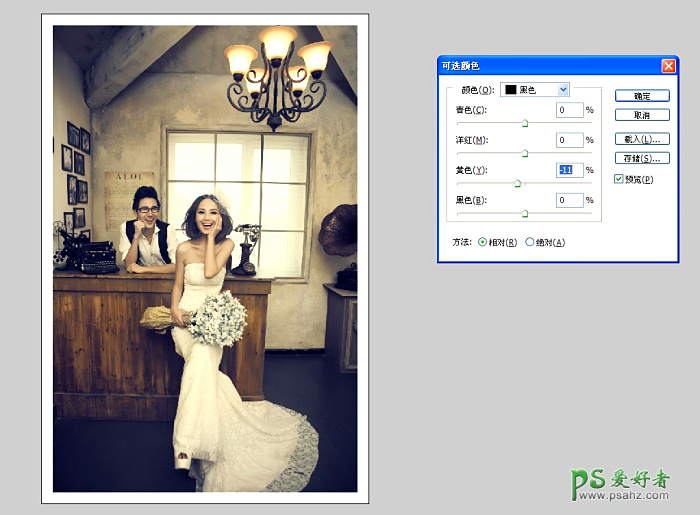Click the wedding photo in the canvas

point(205,260)
